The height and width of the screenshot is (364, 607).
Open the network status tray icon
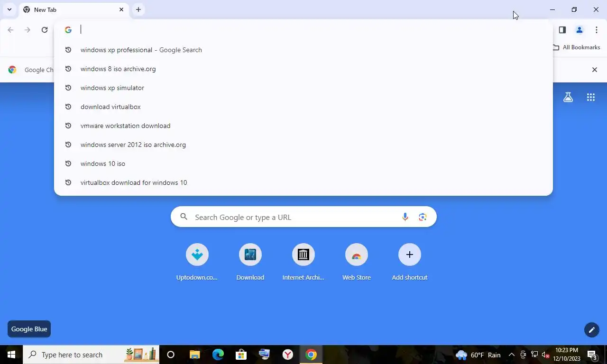[x=534, y=355]
